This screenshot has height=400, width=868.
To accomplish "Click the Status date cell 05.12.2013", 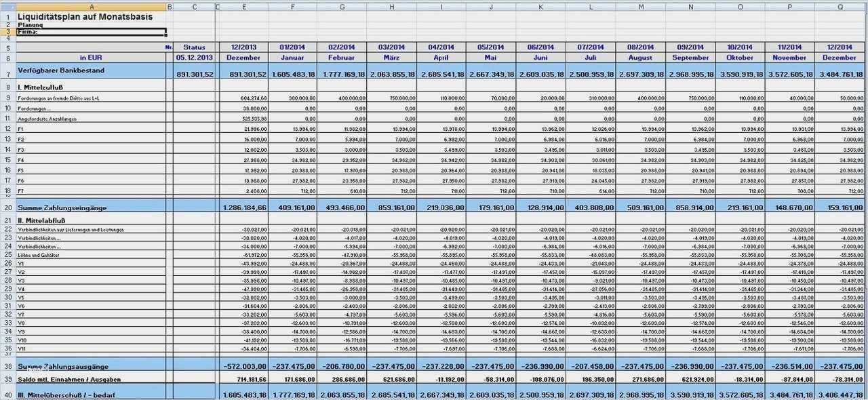I will 195,58.
